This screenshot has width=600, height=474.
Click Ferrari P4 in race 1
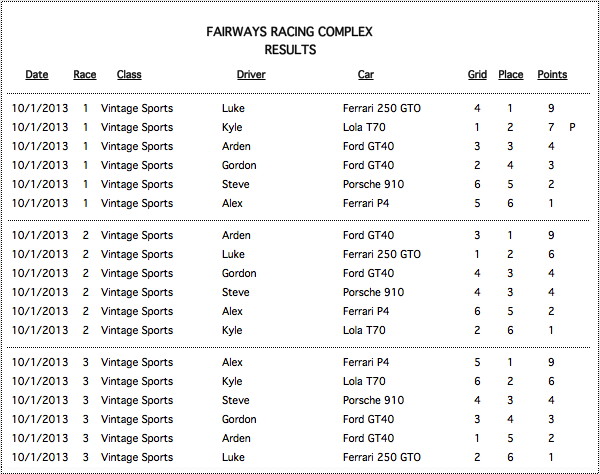(x=366, y=203)
